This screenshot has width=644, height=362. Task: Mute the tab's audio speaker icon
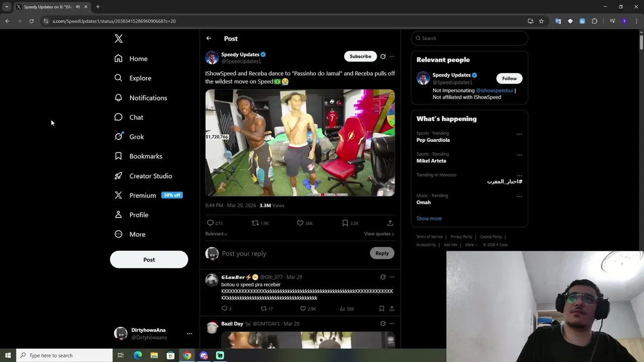77,7
